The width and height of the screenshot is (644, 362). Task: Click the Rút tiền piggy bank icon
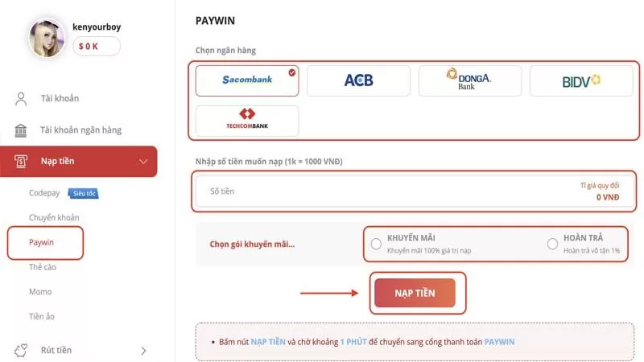pos(21,351)
